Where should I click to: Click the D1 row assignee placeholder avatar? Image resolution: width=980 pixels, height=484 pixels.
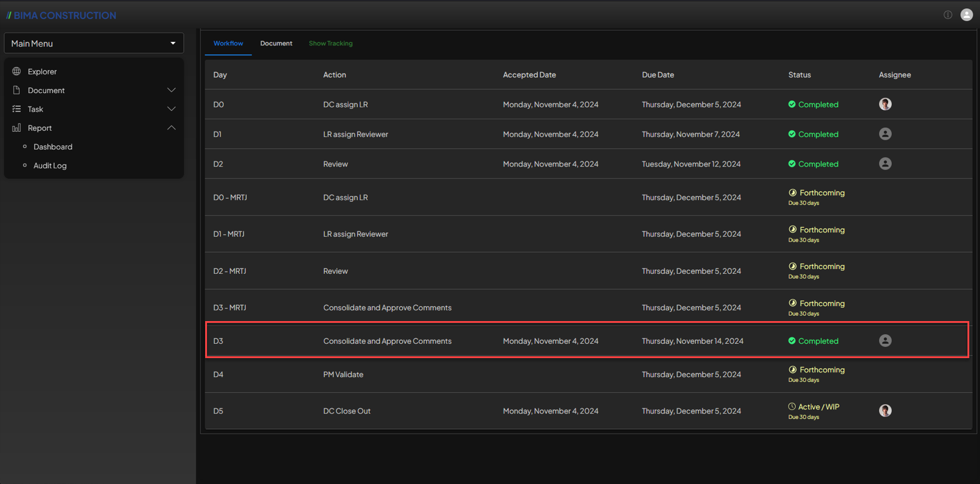(x=885, y=134)
